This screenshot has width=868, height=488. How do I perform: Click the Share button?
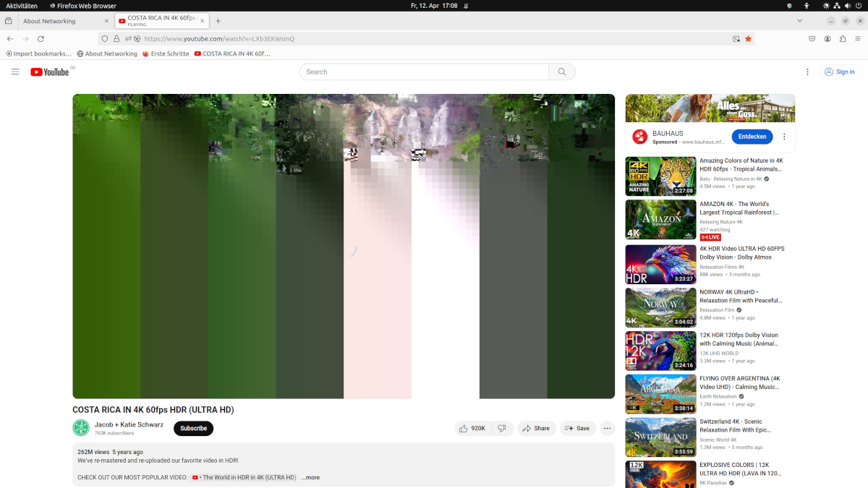pyautogui.click(x=537, y=429)
